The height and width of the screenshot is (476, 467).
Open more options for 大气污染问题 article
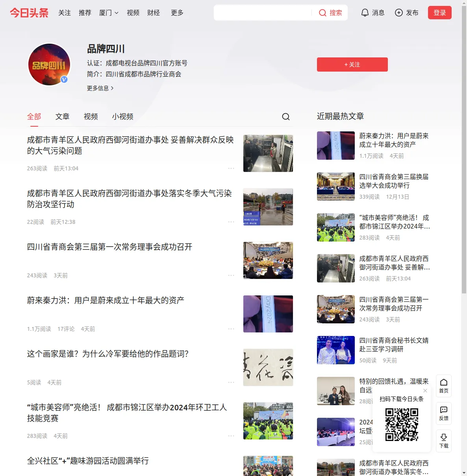231,168
